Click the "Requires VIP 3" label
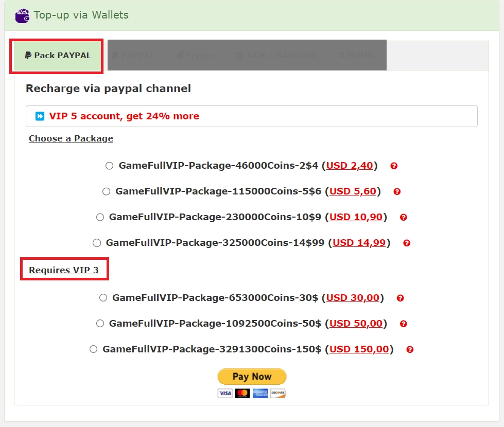 64,270
